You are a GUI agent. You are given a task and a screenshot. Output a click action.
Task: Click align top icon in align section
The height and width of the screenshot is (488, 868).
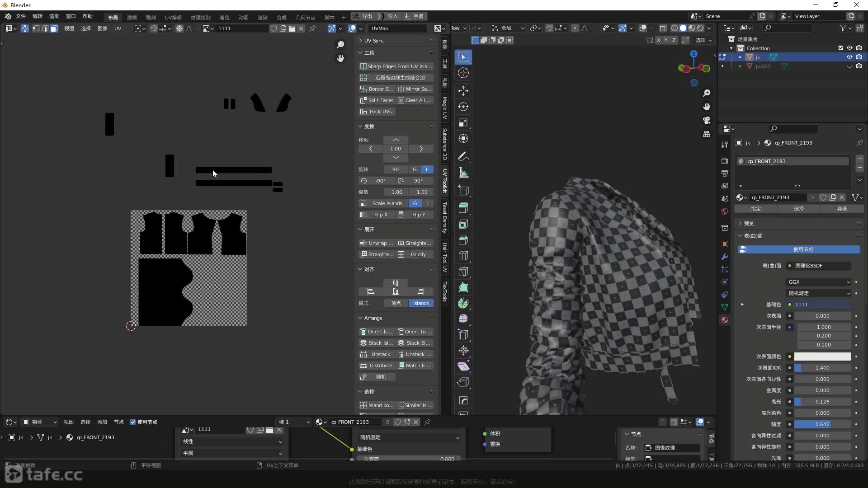coord(396,283)
